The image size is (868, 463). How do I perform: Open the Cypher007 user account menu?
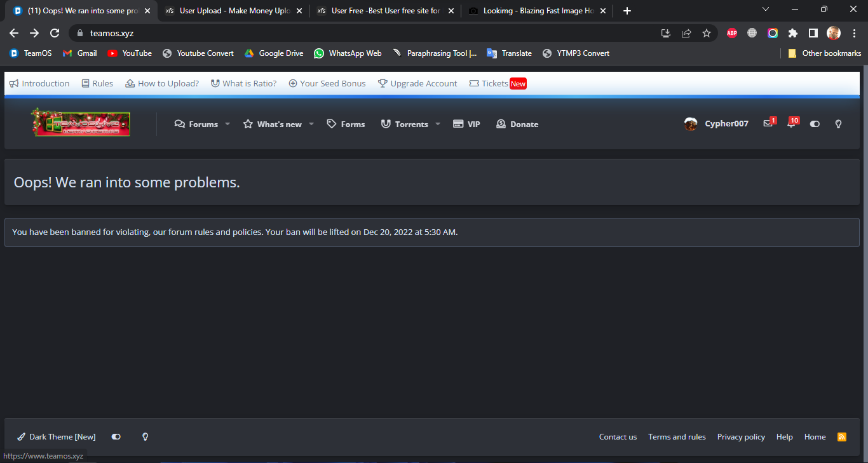pos(716,124)
